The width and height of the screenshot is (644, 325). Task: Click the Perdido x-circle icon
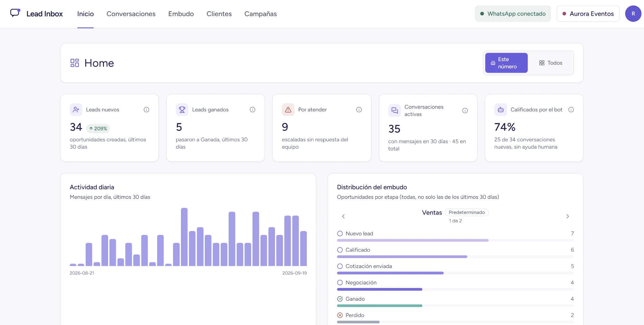[340, 315]
